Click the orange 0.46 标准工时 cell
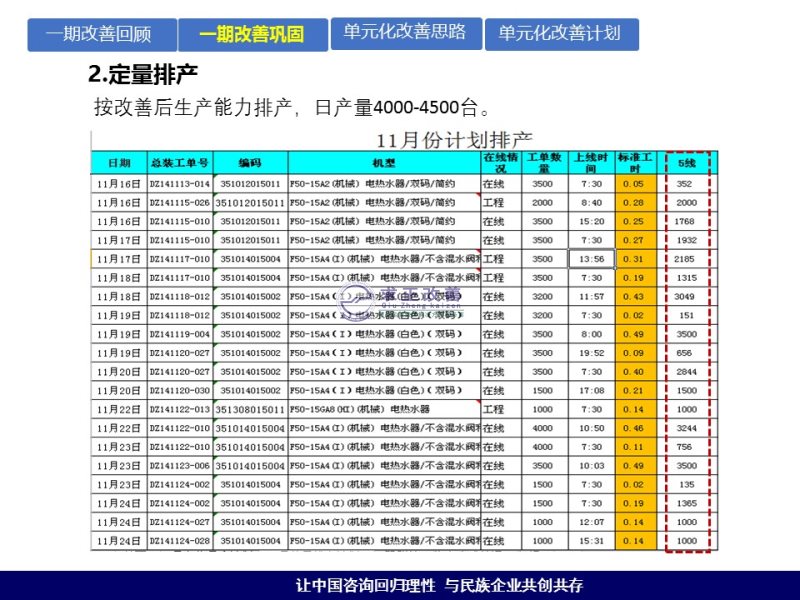The image size is (800, 600). 634,428
